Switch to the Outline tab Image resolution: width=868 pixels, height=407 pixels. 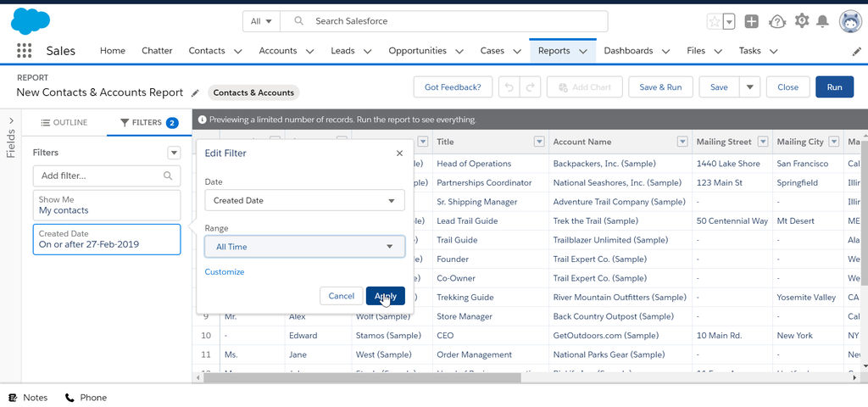click(64, 122)
